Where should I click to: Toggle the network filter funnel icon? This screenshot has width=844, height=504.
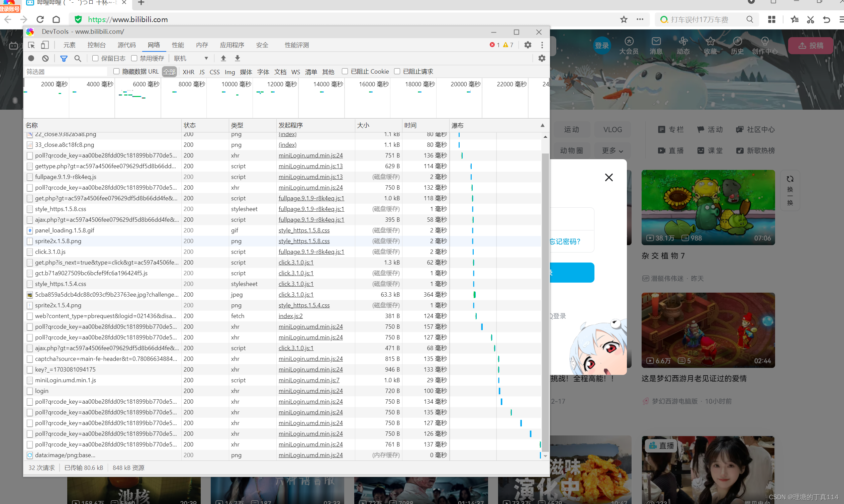(x=64, y=59)
